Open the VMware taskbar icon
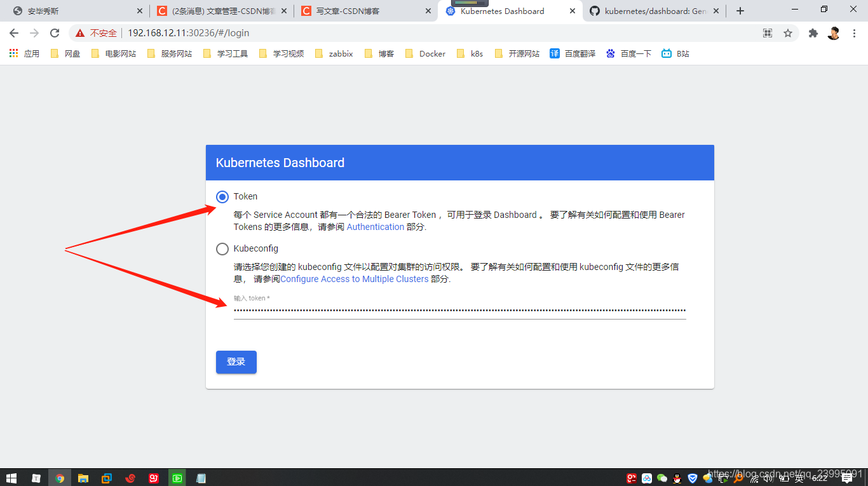Screen dimensions: 868x486 [x=107, y=478]
